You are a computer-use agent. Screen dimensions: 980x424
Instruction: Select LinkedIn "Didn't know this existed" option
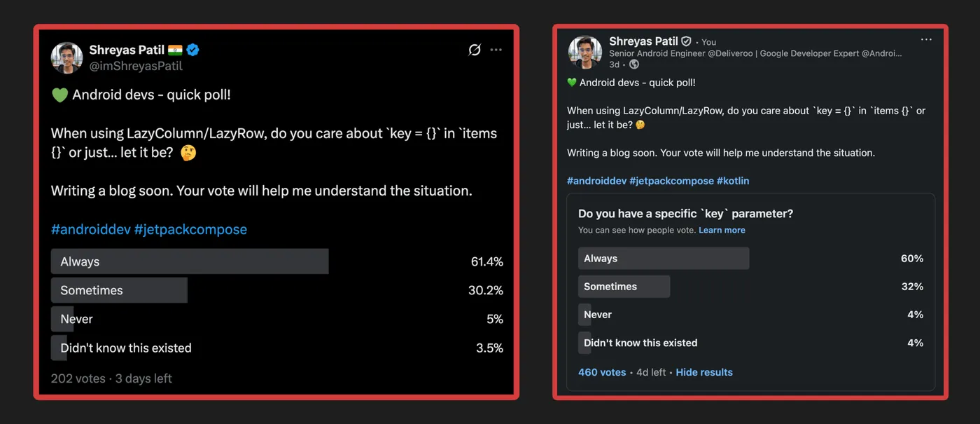640,343
